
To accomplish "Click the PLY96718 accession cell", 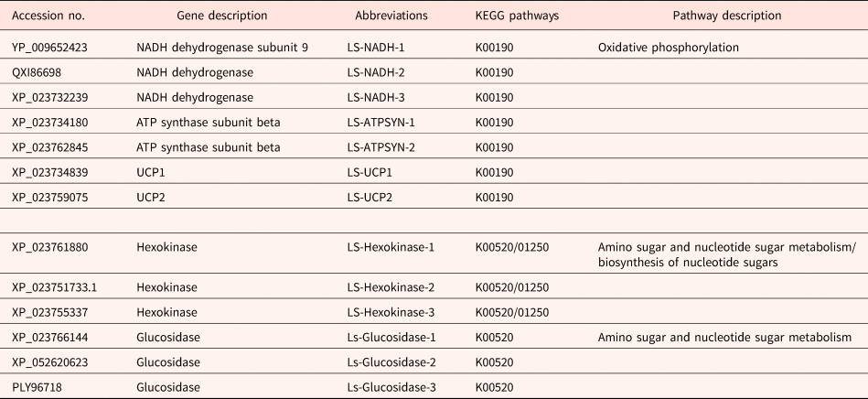I will click(38, 386).
